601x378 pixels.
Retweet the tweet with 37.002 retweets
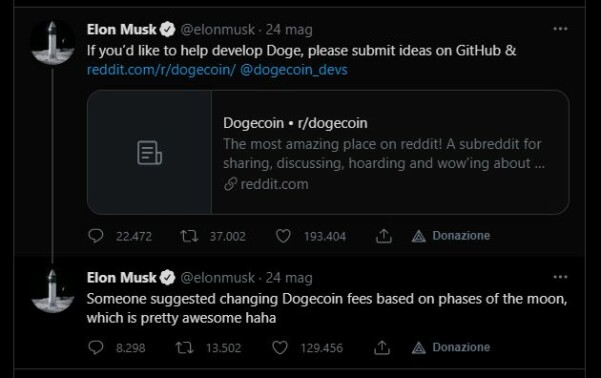pyautogui.click(x=189, y=236)
